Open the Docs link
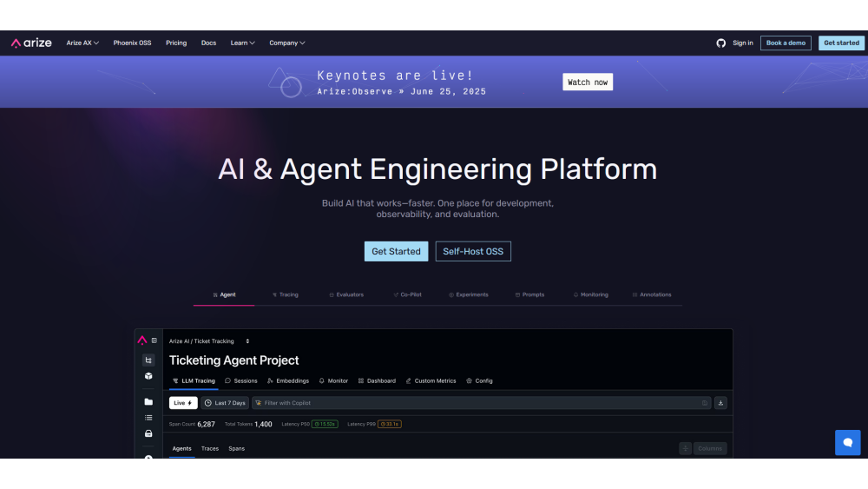 208,43
